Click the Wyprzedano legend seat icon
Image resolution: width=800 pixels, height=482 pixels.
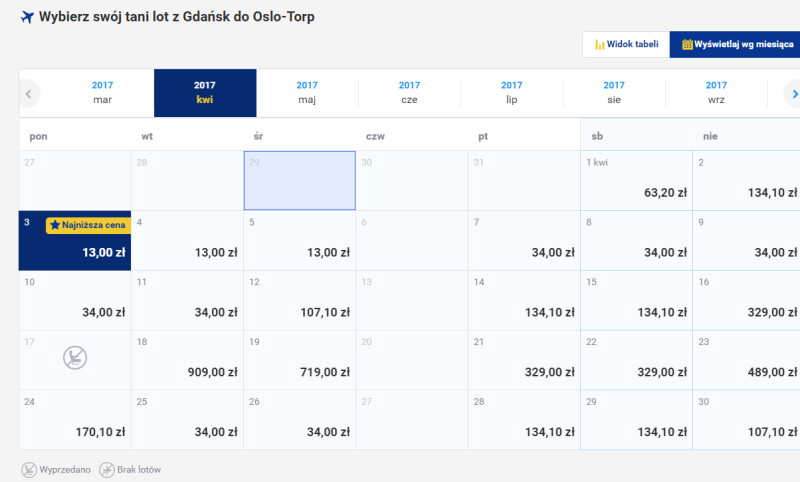[x=29, y=470]
